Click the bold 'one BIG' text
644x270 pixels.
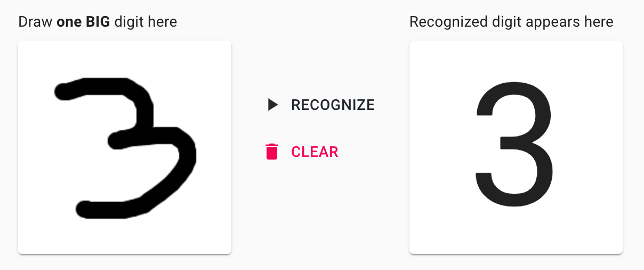[x=83, y=22]
